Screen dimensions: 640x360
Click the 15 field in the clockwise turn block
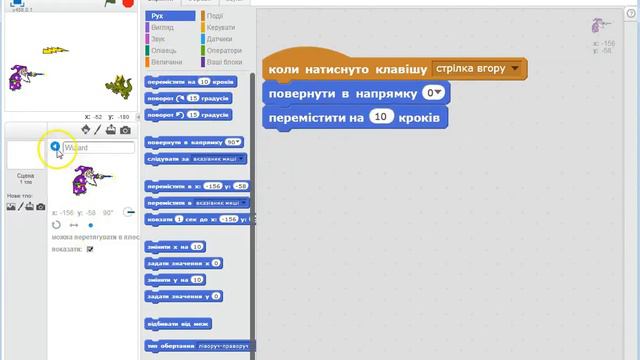(193, 98)
